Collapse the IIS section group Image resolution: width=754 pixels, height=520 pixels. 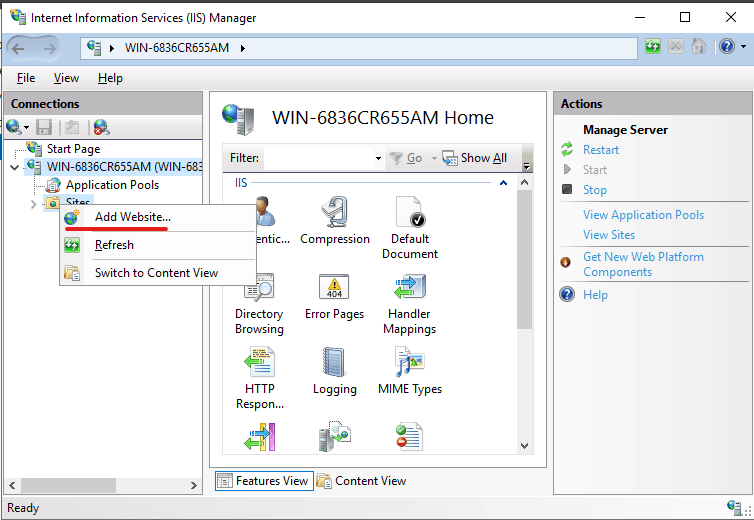click(504, 183)
